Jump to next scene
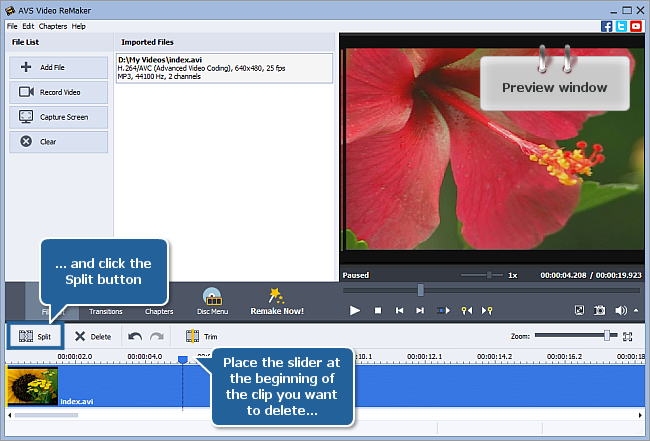This screenshot has width=650, height=441. tap(443, 310)
